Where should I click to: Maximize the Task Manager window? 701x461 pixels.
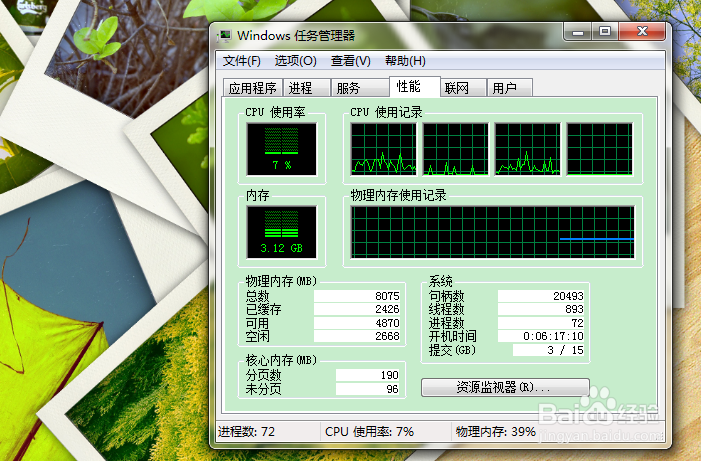click(x=605, y=32)
